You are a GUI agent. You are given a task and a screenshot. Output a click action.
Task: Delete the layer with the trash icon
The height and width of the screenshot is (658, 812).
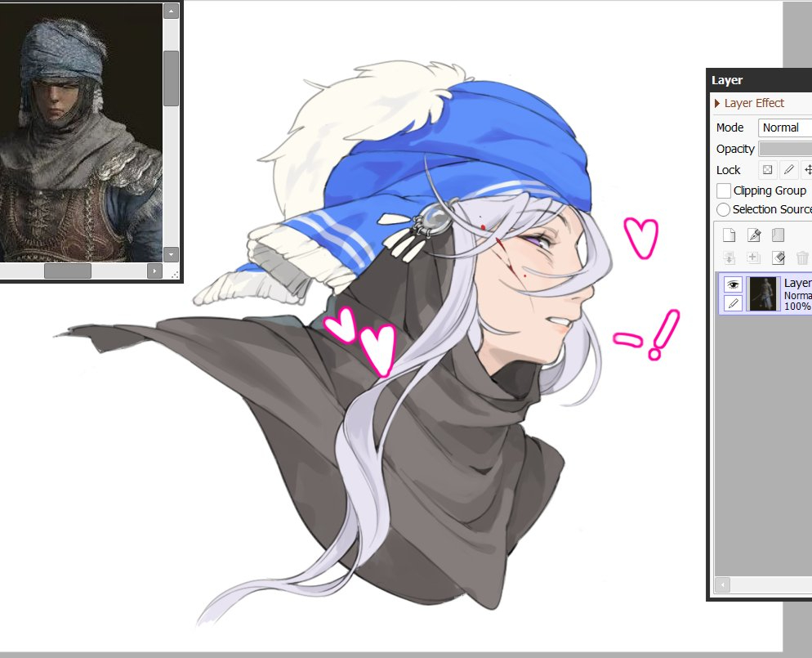pos(802,258)
